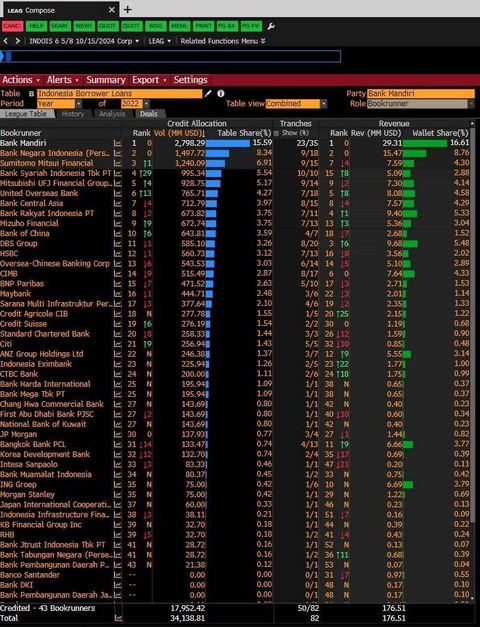Open chart icon for Citi row
Image resolution: width=480 pixels, height=627 pixels.
[118, 344]
